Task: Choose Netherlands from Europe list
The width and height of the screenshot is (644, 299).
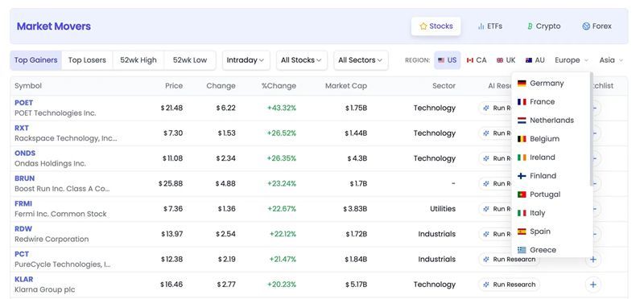Action: pyautogui.click(x=551, y=121)
